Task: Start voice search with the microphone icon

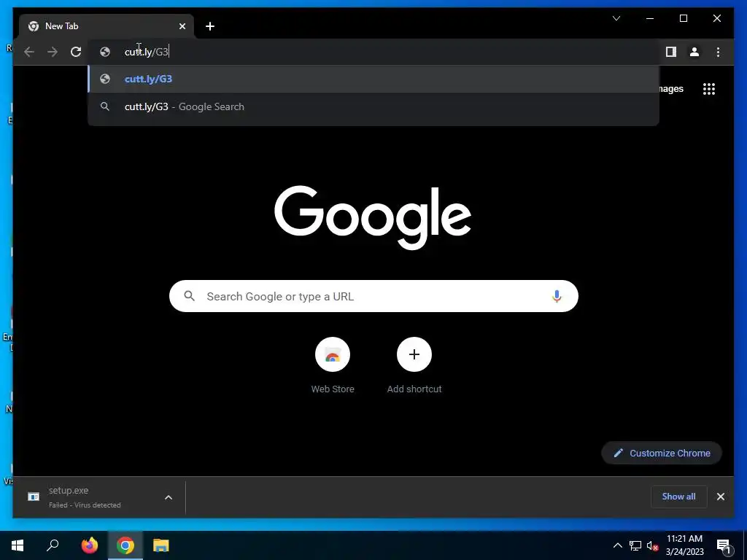Action: click(x=557, y=296)
